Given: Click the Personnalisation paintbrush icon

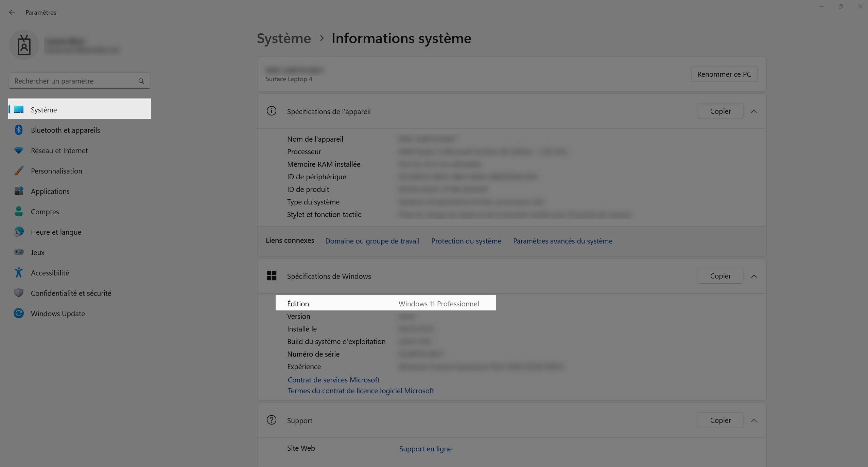Looking at the screenshot, I should pos(19,171).
